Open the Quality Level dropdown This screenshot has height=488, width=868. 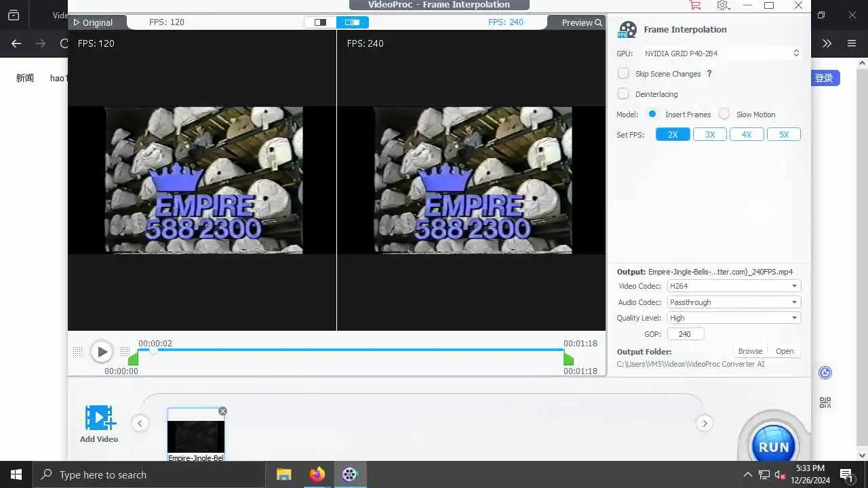734,318
